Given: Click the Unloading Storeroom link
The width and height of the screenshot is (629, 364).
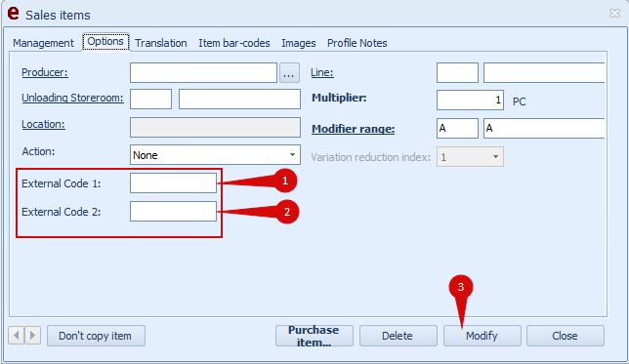Looking at the screenshot, I should pos(72,98).
